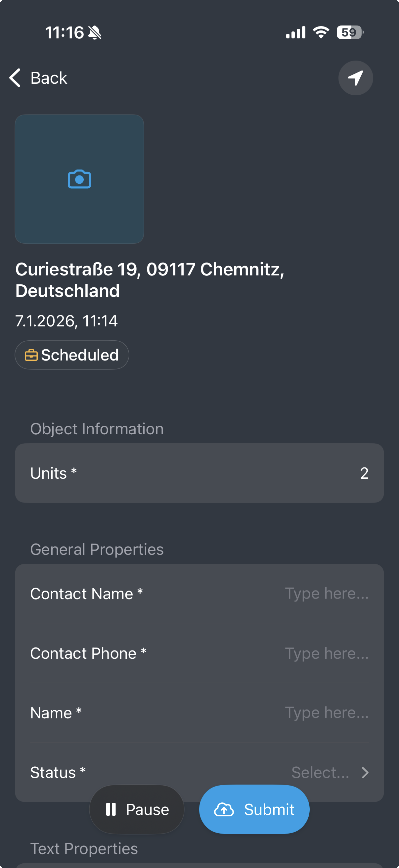Tap the silent mode bell icon

click(x=95, y=33)
